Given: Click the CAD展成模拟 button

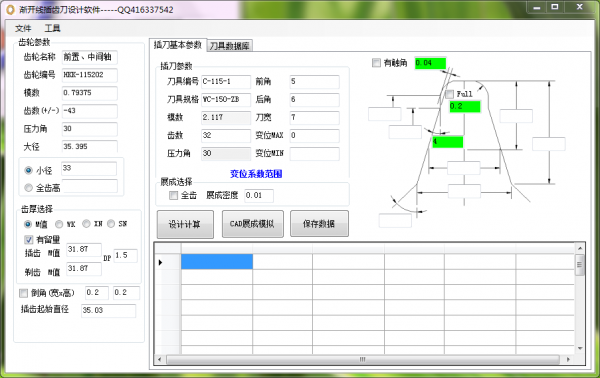Looking at the screenshot, I should pyautogui.click(x=253, y=224).
